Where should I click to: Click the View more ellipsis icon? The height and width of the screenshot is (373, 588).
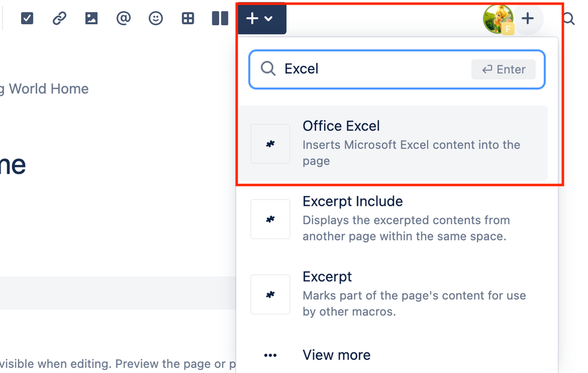pyautogui.click(x=270, y=355)
